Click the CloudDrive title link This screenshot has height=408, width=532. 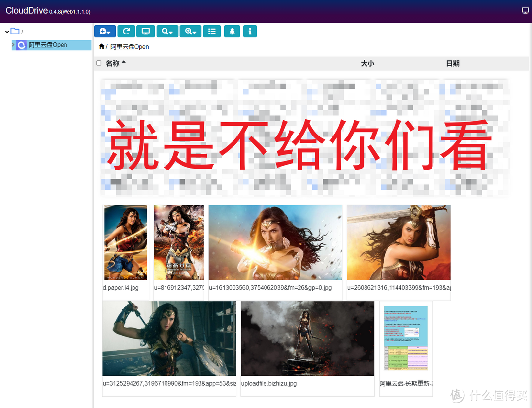pos(27,10)
